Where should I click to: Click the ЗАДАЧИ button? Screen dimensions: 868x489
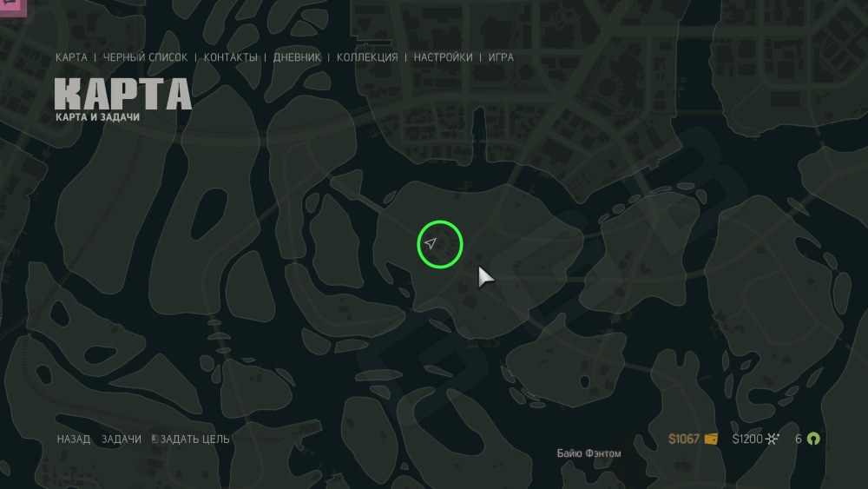pyautogui.click(x=122, y=439)
